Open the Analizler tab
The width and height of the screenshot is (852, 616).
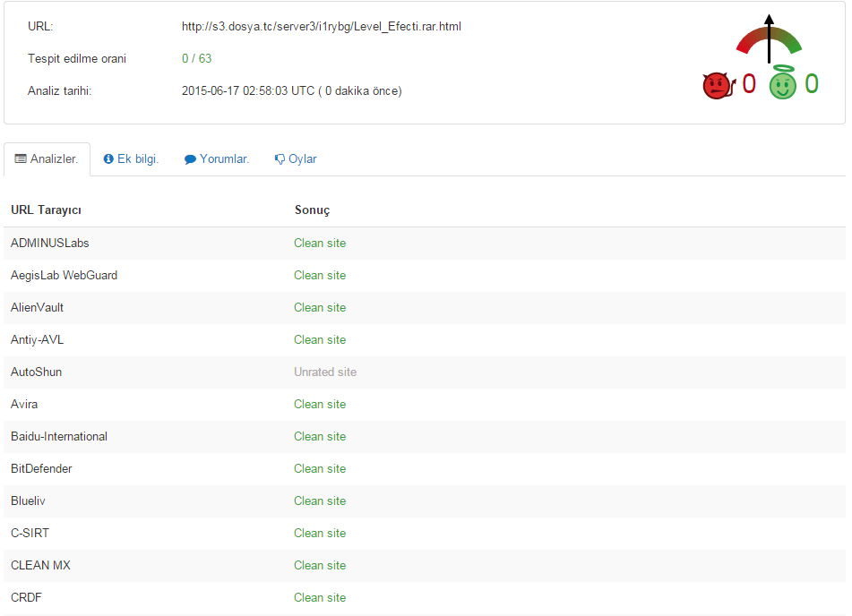click(47, 159)
